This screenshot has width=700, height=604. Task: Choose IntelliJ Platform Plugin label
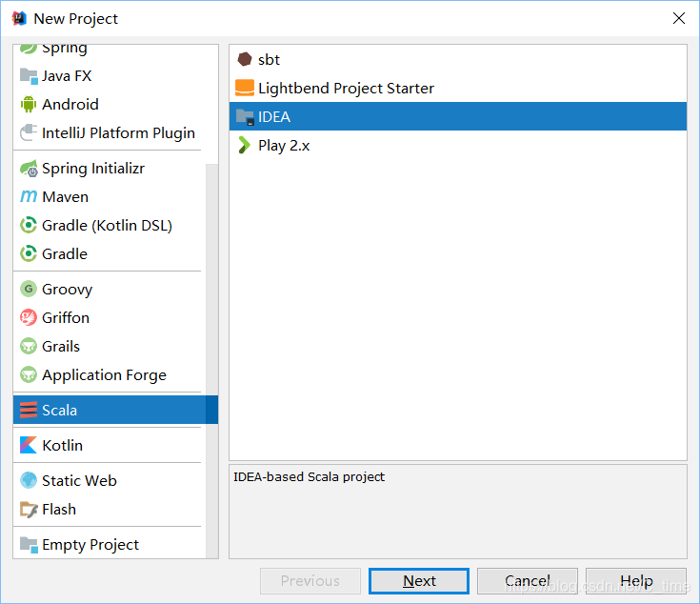coord(118,133)
